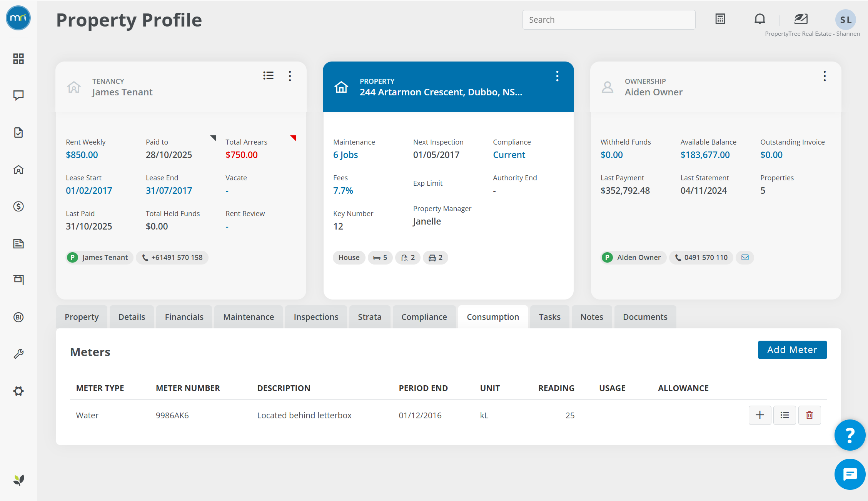Delete the Water meter with trash icon
Image resolution: width=868 pixels, height=501 pixels.
click(810, 415)
